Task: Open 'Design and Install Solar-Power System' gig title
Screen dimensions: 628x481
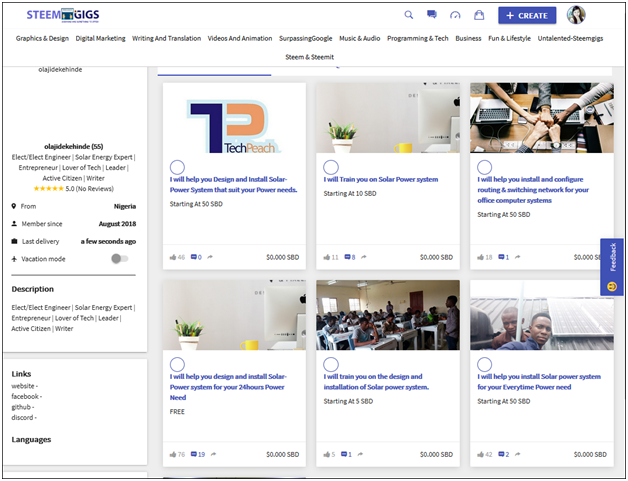Action: click(233, 185)
